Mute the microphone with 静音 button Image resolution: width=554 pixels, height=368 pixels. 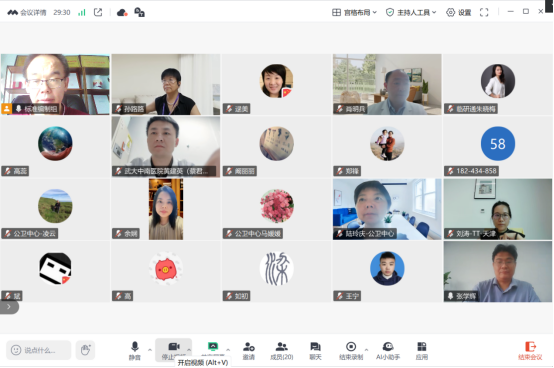(135, 350)
